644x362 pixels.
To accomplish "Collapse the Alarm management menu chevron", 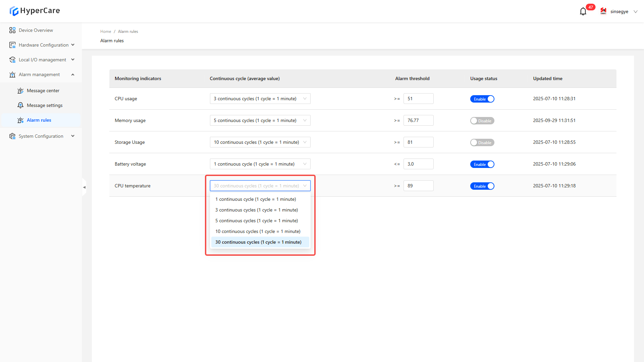I will (73, 74).
